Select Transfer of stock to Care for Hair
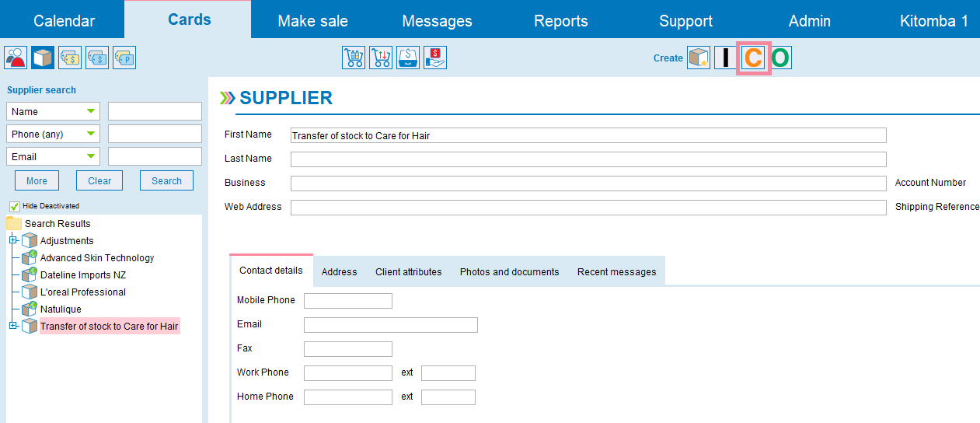The height and width of the screenshot is (423, 980). (110, 327)
